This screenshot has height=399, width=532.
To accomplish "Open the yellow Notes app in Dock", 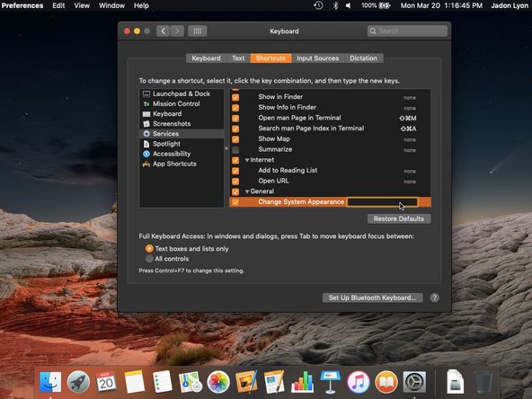I will tap(135, 382).
